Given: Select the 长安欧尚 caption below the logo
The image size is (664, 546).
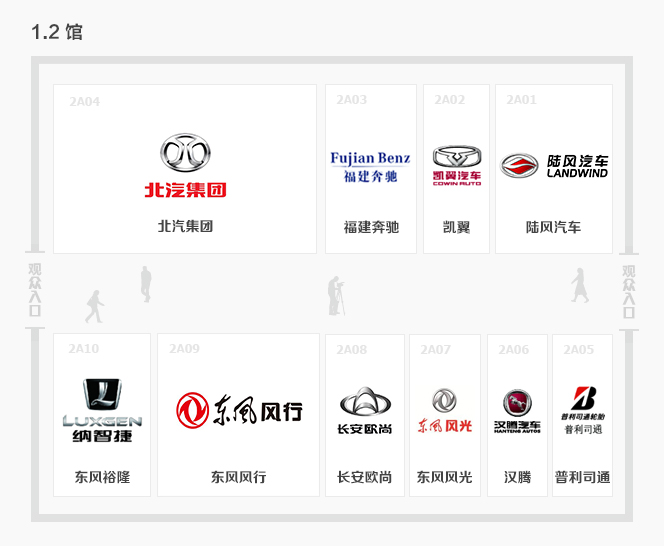Looking at the screenshot, I should click(364, 477).
